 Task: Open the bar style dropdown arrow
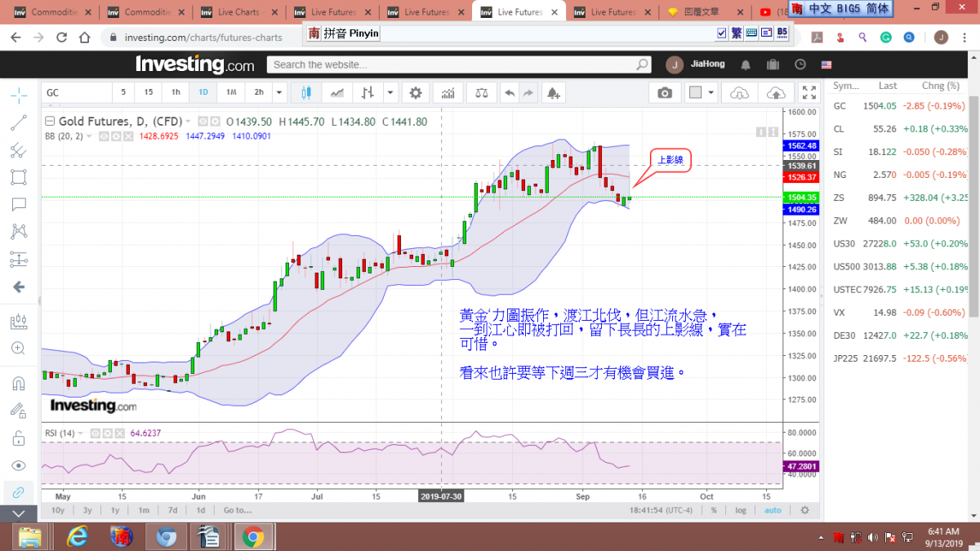pyautogui.click(x=390, y=92)
